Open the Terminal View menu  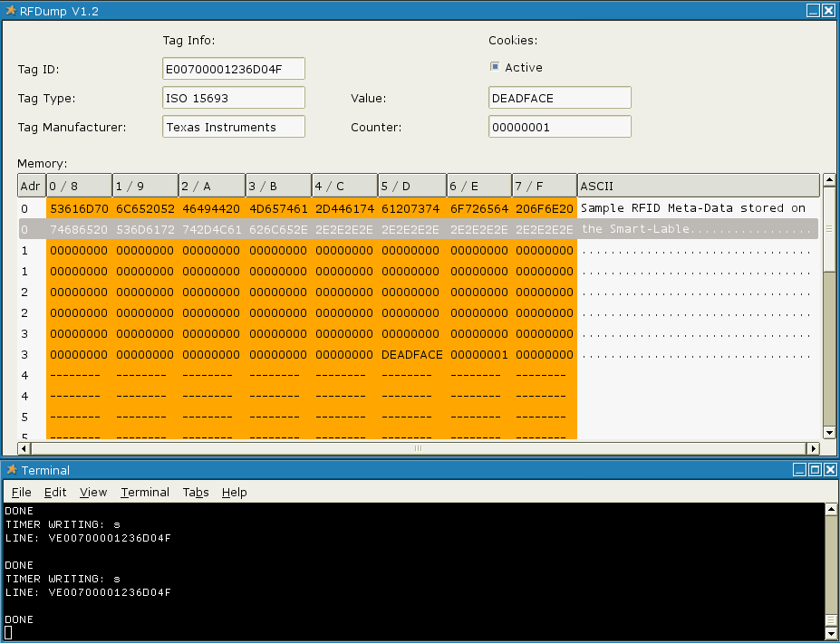pos(93,492)
